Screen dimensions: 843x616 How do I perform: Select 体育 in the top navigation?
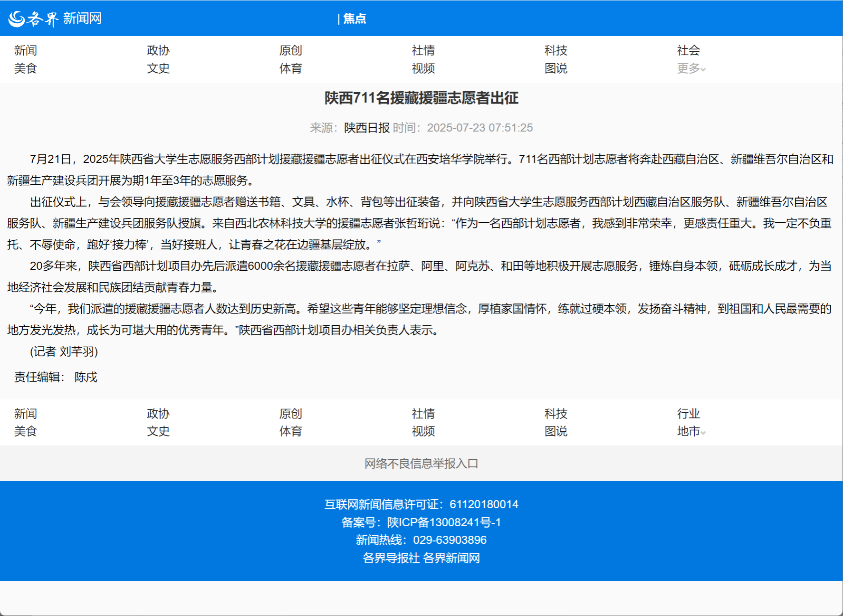(x=290, y=68)
